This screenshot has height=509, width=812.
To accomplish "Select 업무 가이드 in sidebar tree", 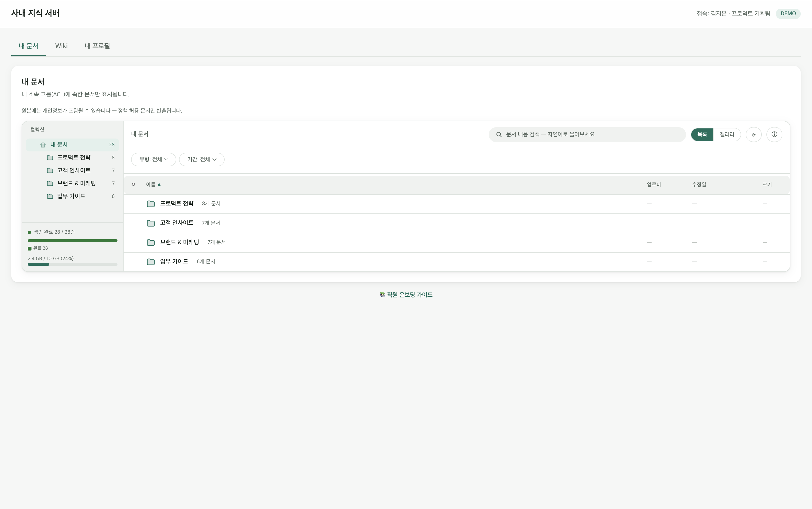I will [x=72, y=196].
